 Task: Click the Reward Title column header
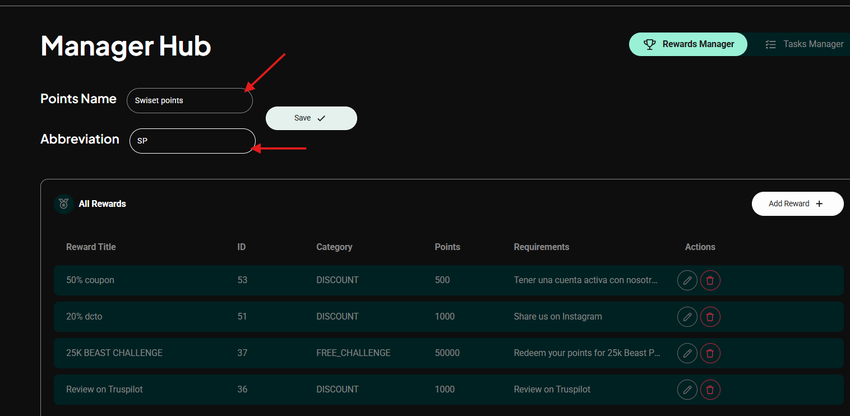91,247
